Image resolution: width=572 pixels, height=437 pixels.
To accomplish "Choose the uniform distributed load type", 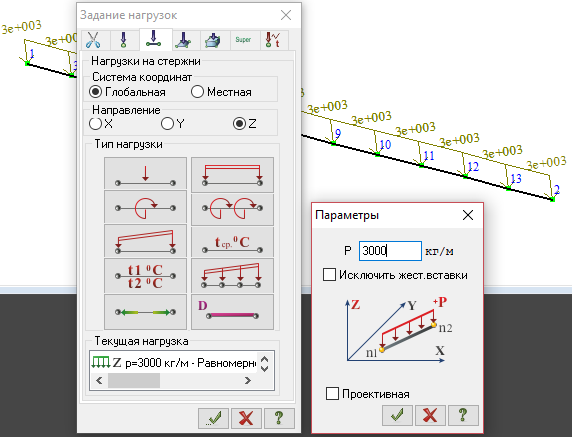I will [x=232, y=174].
